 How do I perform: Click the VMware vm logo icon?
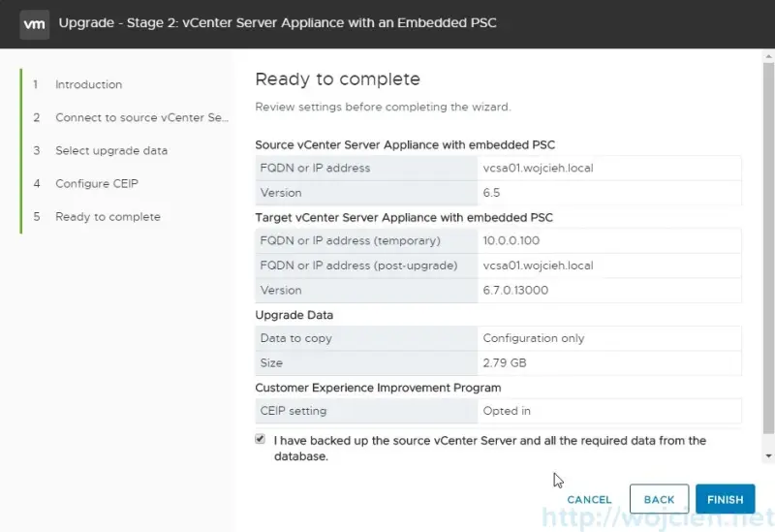click(35, 23)
